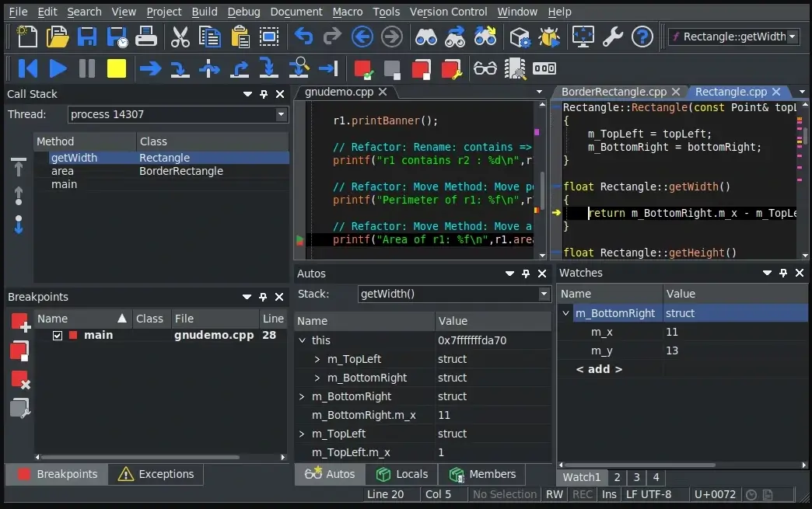Open the Version Control menu
The height and width of the screenshot is (509, 812).
(449, 12)
